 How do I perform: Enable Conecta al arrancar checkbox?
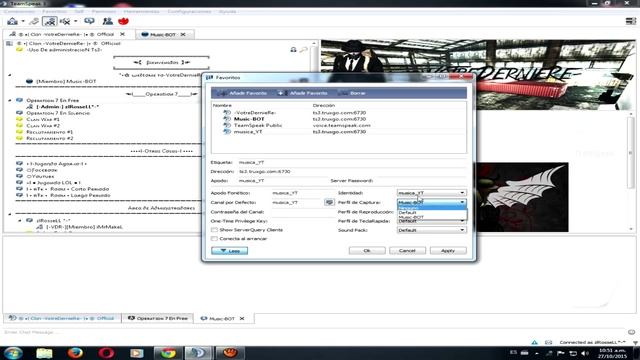(x=214, y=239)
